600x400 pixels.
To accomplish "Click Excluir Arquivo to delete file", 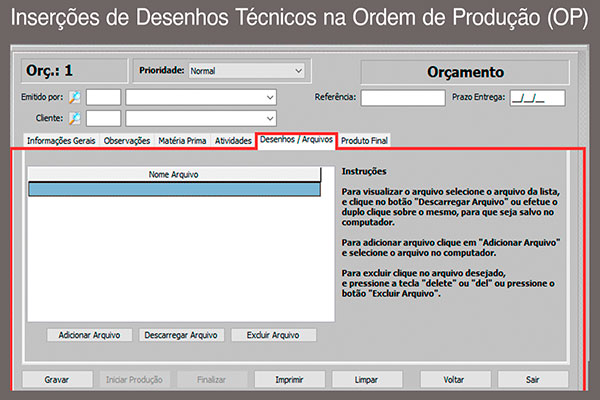I will (273, 335).
